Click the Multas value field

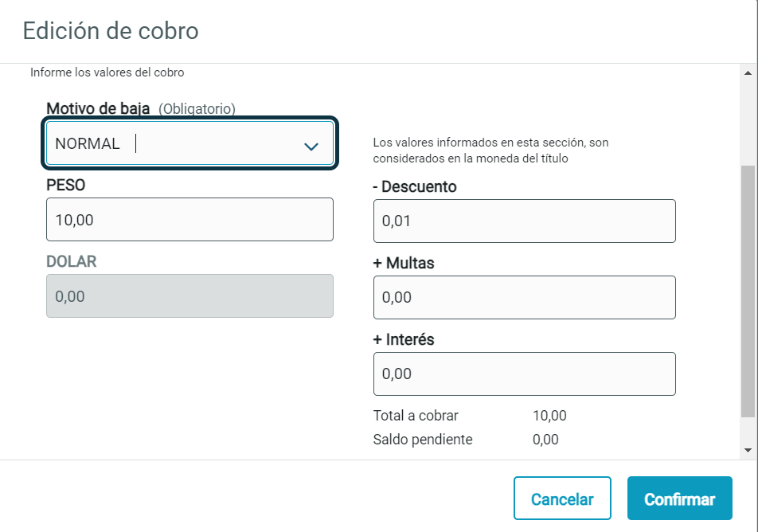pyautogui.click(x=525, y=297)
